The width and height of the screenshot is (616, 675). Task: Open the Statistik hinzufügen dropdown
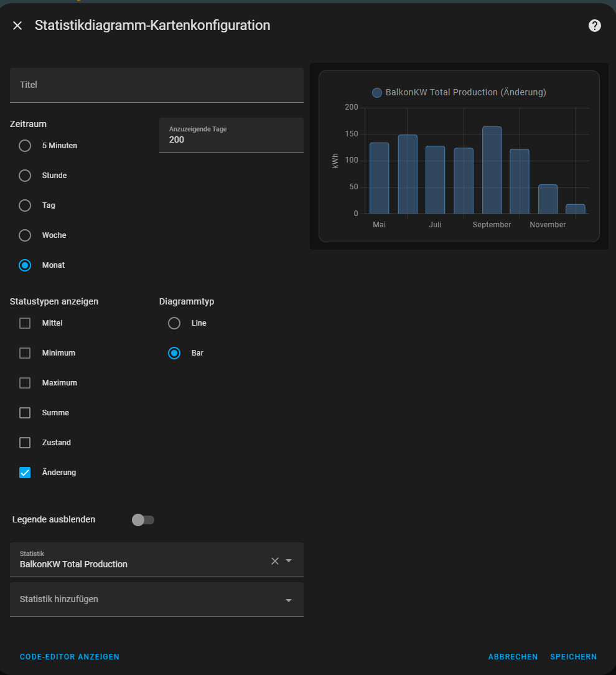click(288, 600)
